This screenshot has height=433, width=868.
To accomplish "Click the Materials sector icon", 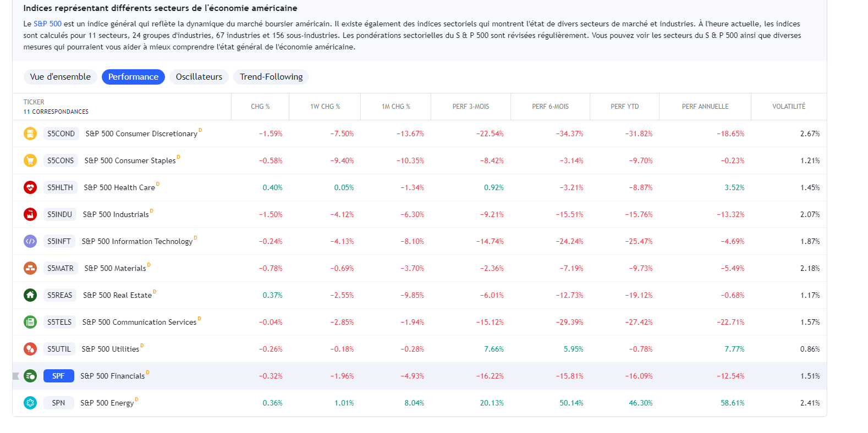I will coord(30,268).
